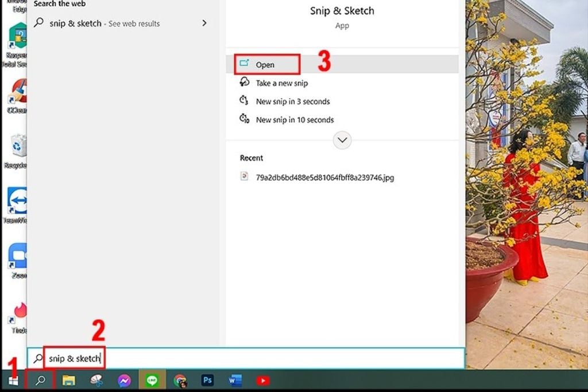Open TeamViewer desktop shortcut

[x=16, y=205]
